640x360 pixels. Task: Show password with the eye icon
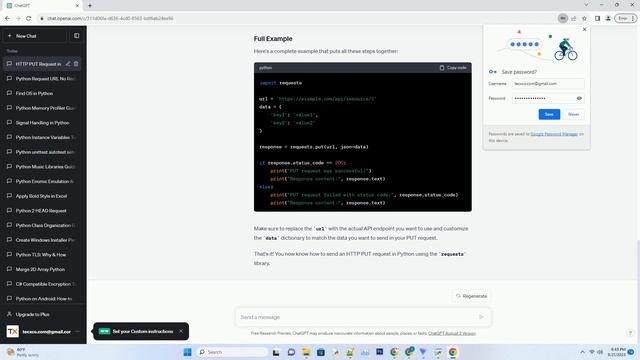[579, 98]
